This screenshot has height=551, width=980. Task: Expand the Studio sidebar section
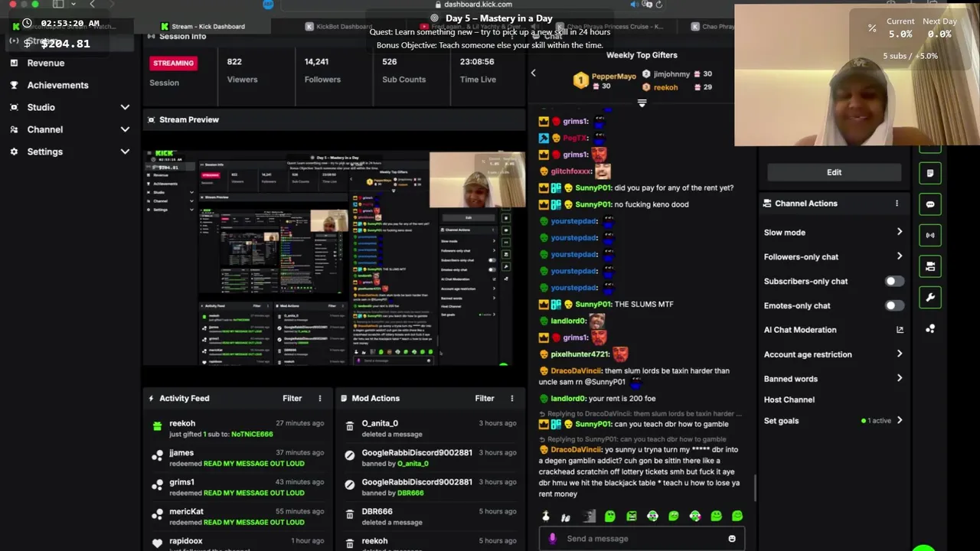pyautogui.click(x=125, y=107)
